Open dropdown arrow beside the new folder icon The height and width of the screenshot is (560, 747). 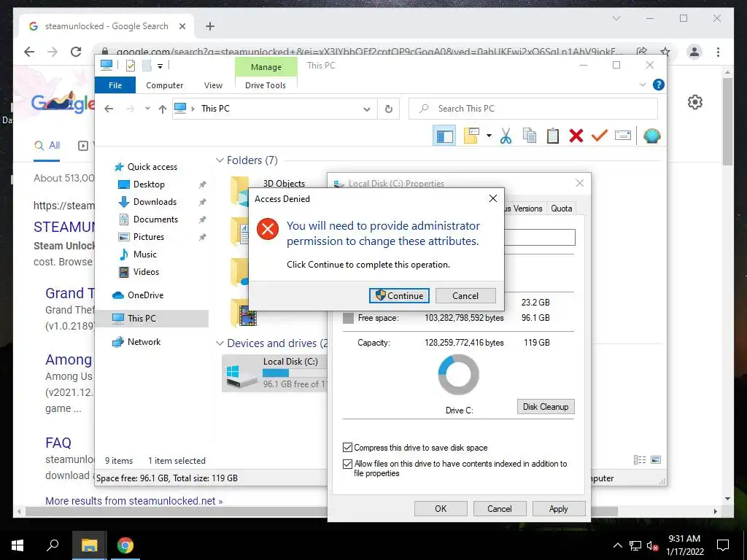489,136
